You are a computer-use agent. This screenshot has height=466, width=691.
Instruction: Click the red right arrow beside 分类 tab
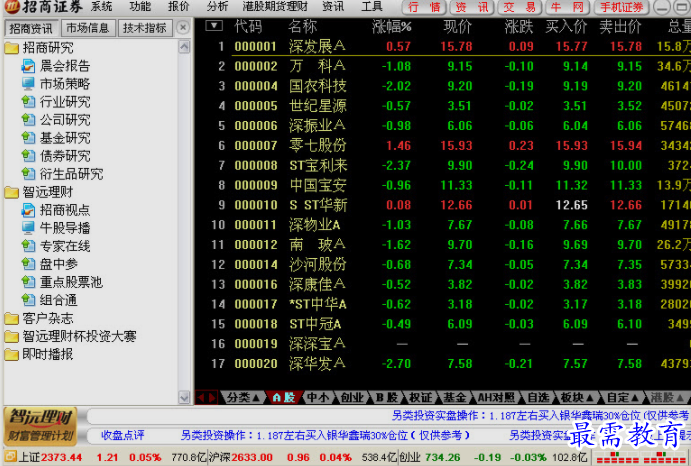[212, 398]
